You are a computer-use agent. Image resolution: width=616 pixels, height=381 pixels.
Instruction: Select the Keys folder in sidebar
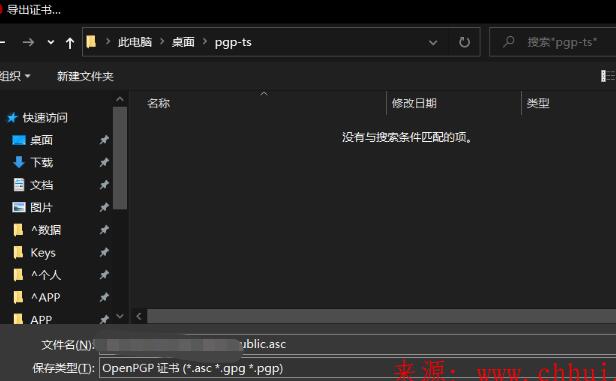pos(43,253)
